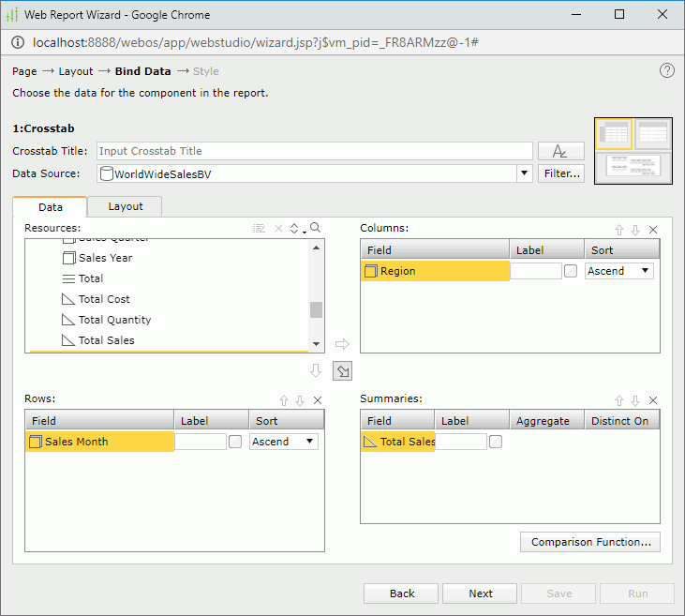The image size is (685, 616).
Task: Open the Sales Month sort dropdown
Action: pyautogui.click(x=284, y=442)
